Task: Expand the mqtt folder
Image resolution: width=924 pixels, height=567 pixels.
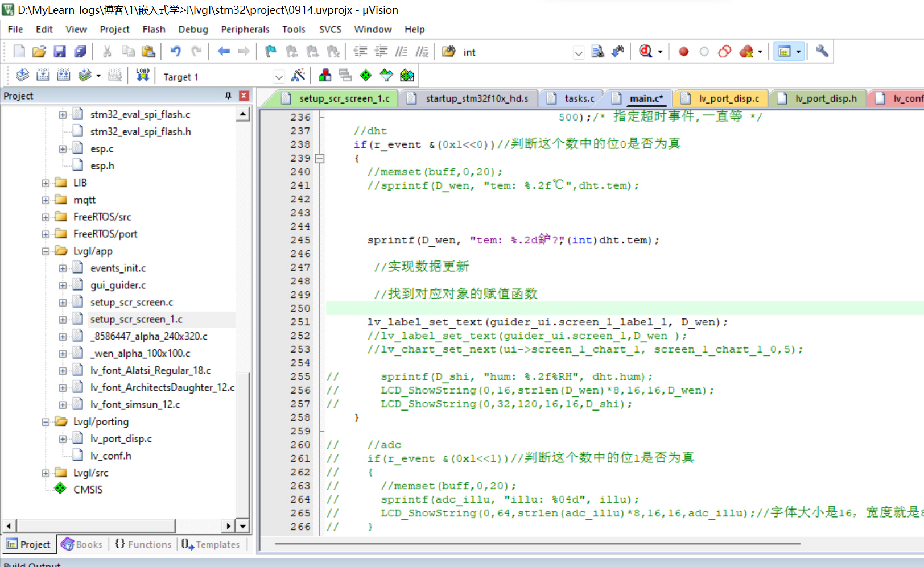Action: coord(46,200)
